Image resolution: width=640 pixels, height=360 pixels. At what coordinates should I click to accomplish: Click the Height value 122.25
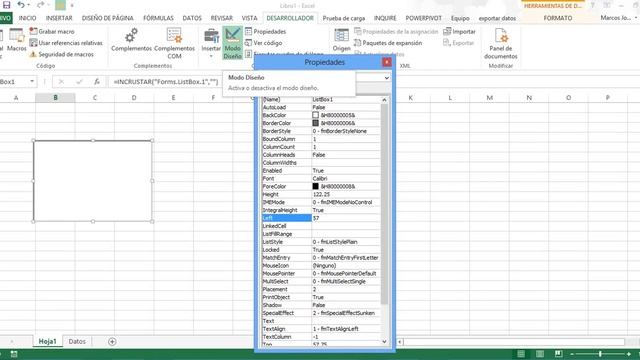[x=322, y=194]
